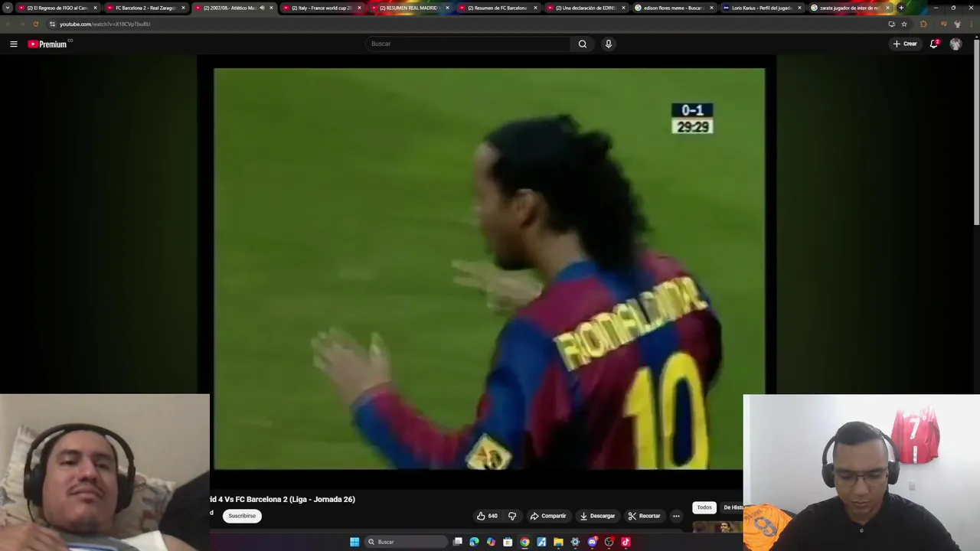
Task: Close the El Regreso de FIGO tab
Action: click(95, 8)
